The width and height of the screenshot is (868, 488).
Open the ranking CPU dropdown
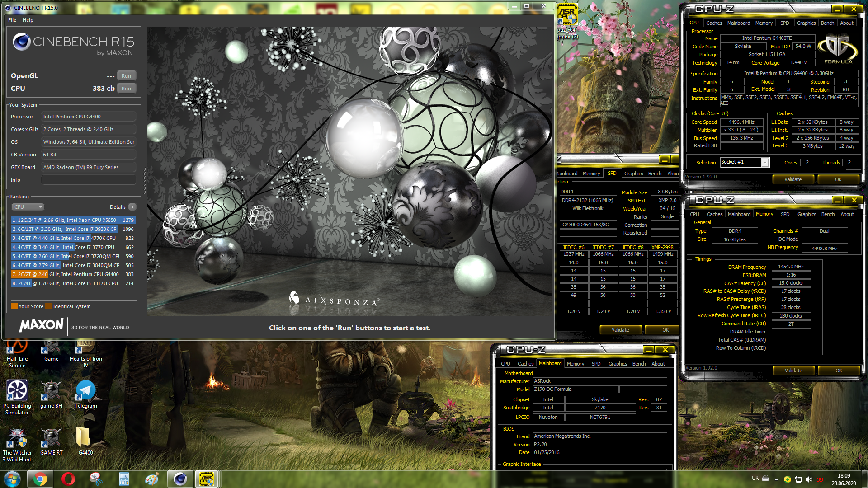click(28, 207)
